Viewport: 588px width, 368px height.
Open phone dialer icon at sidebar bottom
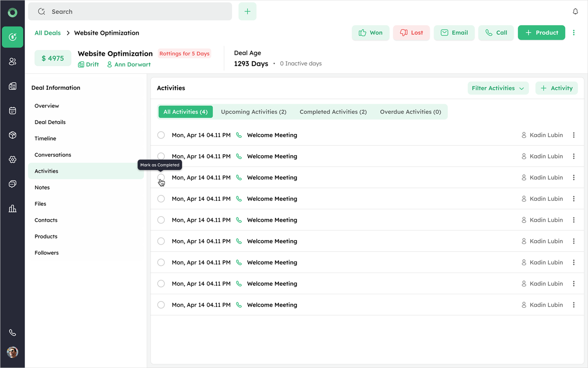point(13,332)
